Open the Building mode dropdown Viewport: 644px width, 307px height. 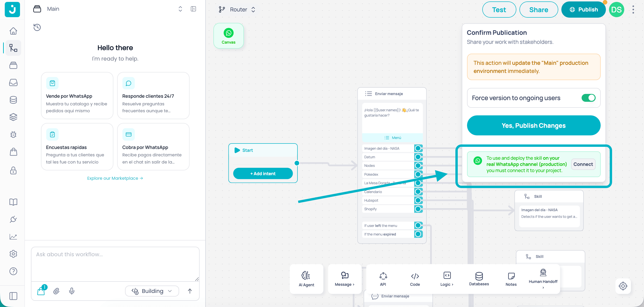coord(152,291)
